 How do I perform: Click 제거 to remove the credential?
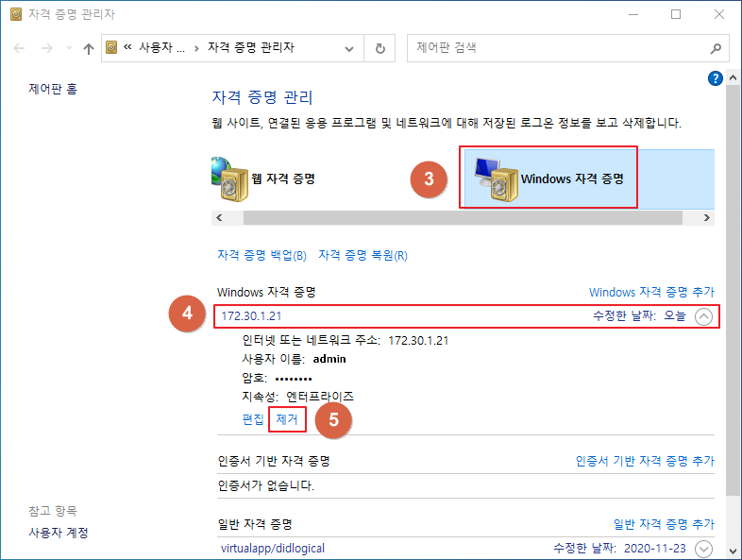pyautogui.click(x=287, y=419)
